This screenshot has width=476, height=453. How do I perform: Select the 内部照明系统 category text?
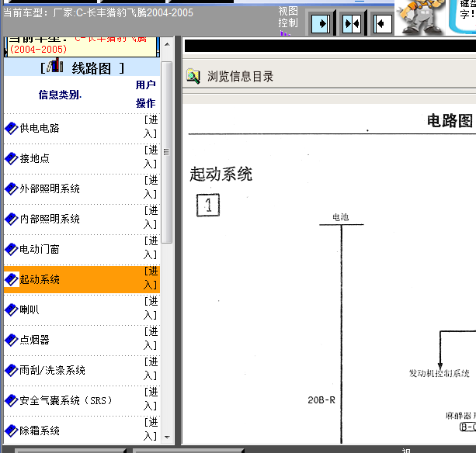coord(50,219)
